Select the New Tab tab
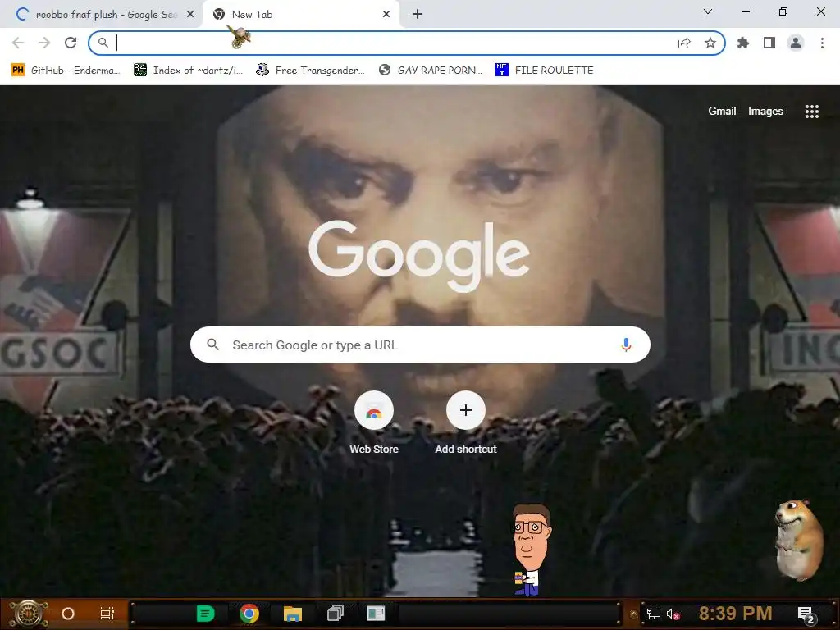840x630 pixels. pos(300,15)
